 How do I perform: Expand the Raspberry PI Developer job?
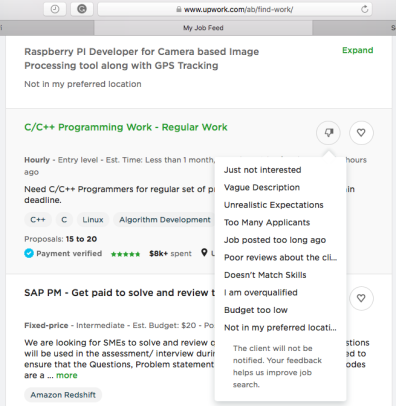(x=358, y=50)
